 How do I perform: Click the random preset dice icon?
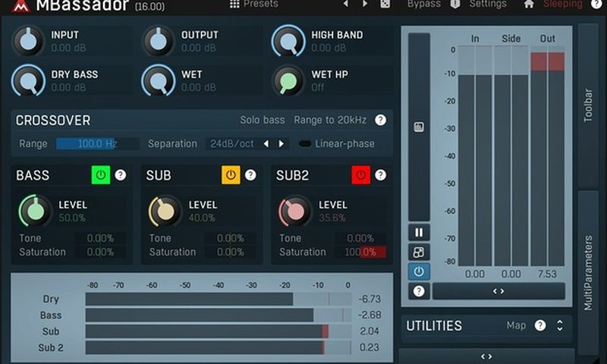(385, 4)
